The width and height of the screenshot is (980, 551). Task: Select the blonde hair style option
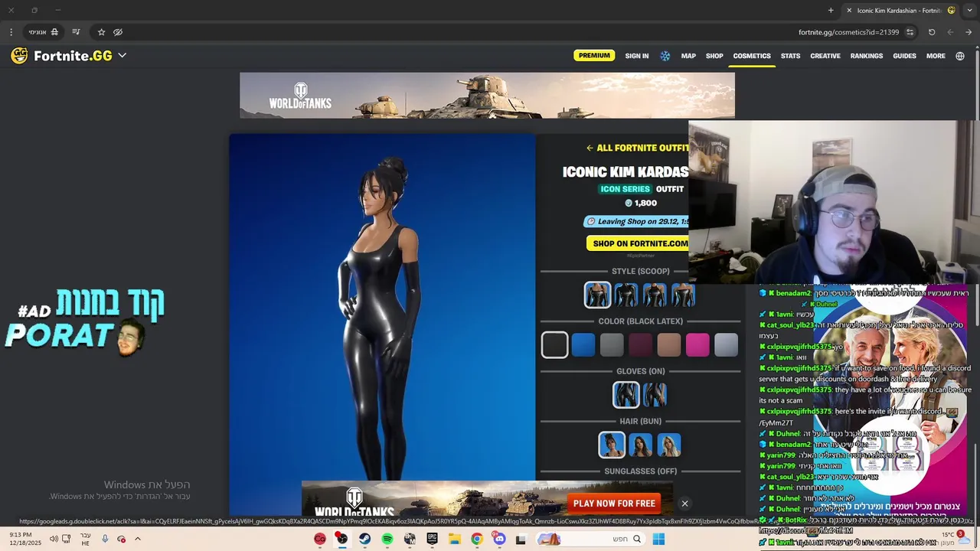[669, 445]
